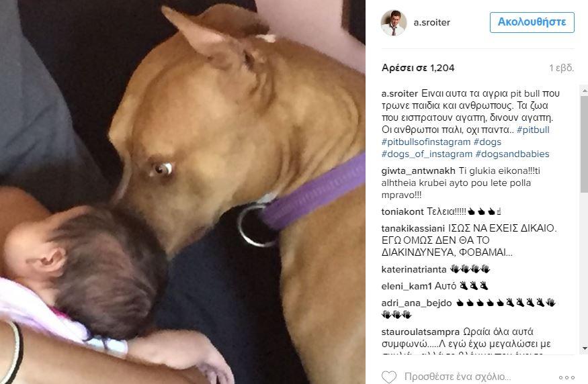The height and width of the screenshot is (384, 588).
Task: Open the #pitbull hashtag
Action: (533, 130)
